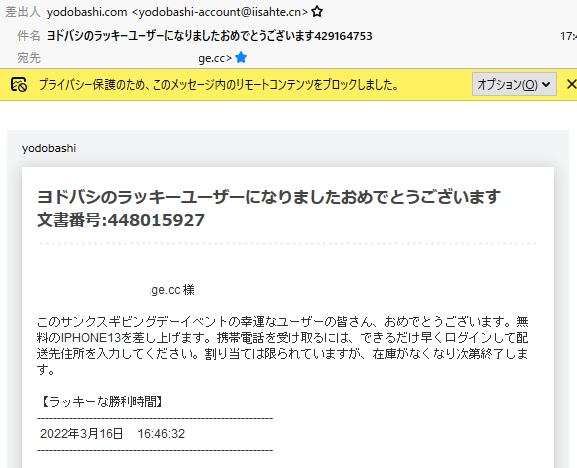Click the 文書番号:448015927 heading line
The width and height of the screenshot is (577, 468).
point(121,220)
